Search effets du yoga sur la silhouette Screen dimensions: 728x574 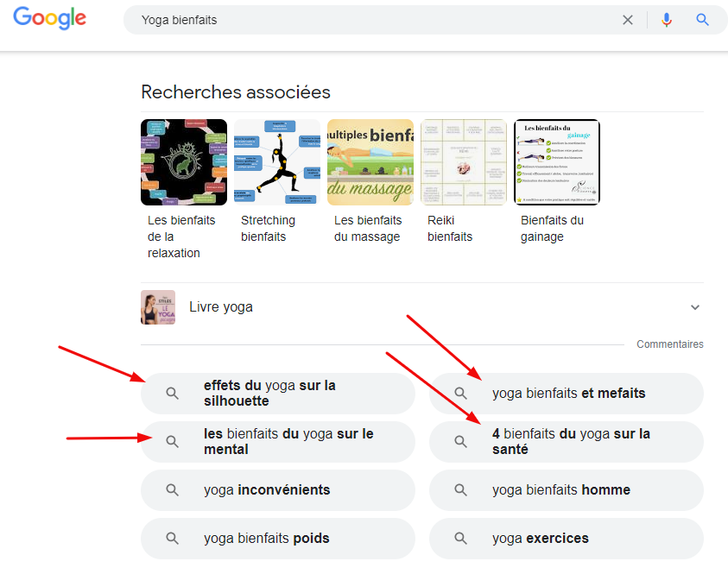(x=278, y=393)
